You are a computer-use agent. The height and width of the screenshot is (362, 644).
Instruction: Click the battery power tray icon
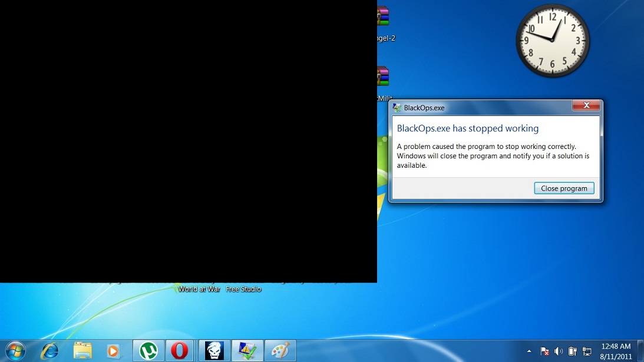tap(573, 351)
